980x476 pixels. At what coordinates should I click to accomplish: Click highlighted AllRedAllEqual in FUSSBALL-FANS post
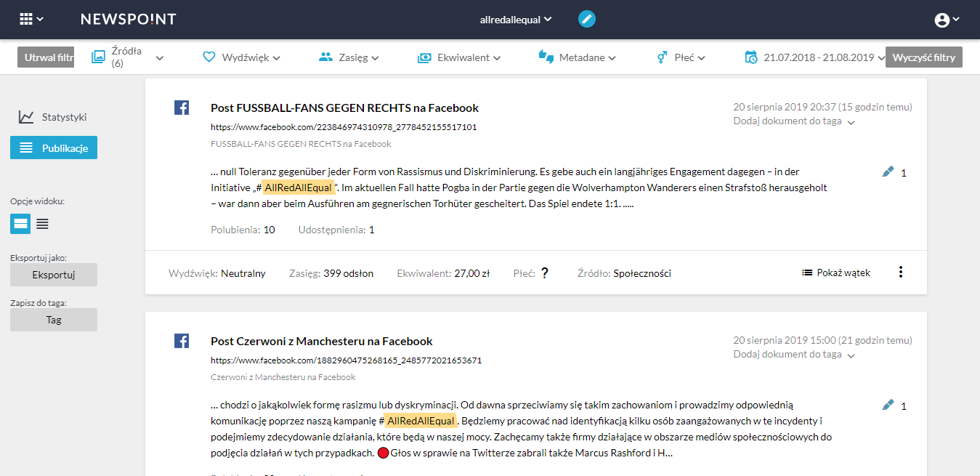(298, 187)
